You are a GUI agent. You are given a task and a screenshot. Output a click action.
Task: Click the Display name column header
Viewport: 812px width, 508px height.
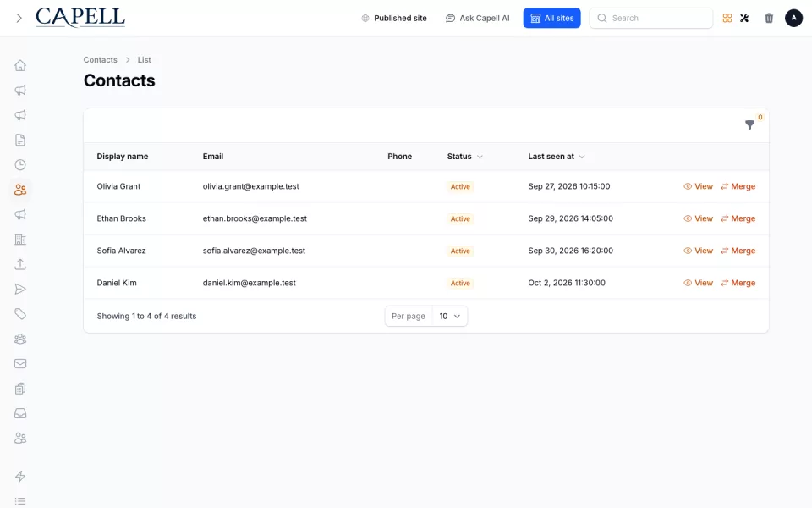click(x=122, y=157)
